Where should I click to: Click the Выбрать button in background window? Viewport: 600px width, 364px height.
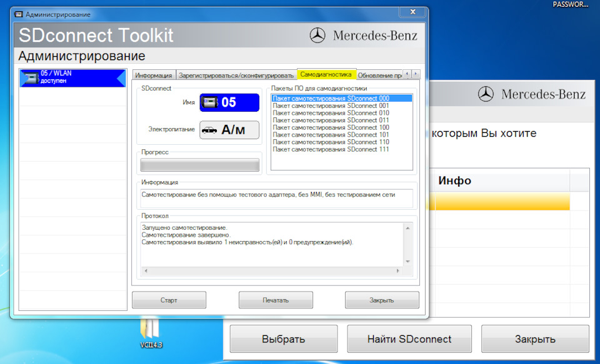(x=284, y=339)
